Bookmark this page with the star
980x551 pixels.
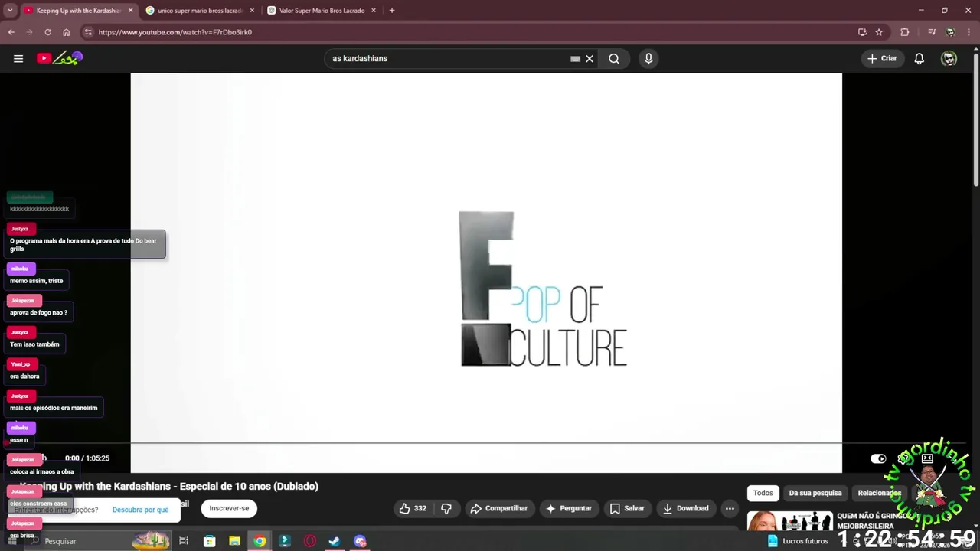point(879,32)
